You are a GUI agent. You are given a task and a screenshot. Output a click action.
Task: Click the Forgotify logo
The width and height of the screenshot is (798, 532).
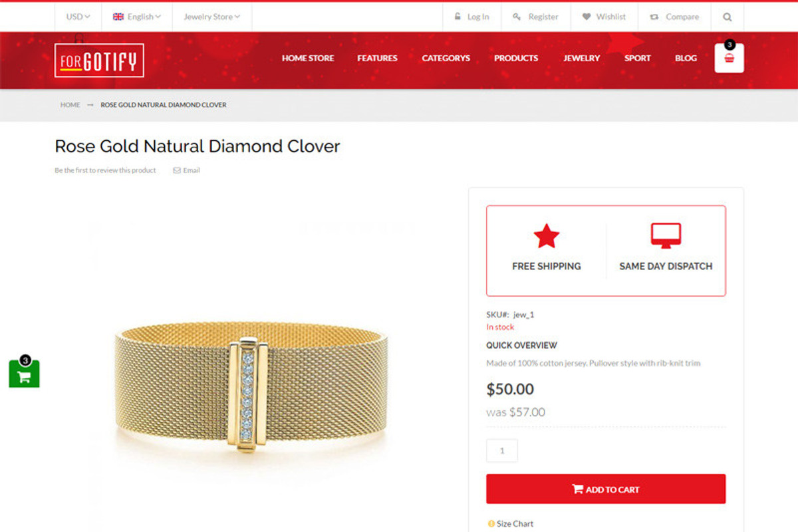(x=99, y=61)
